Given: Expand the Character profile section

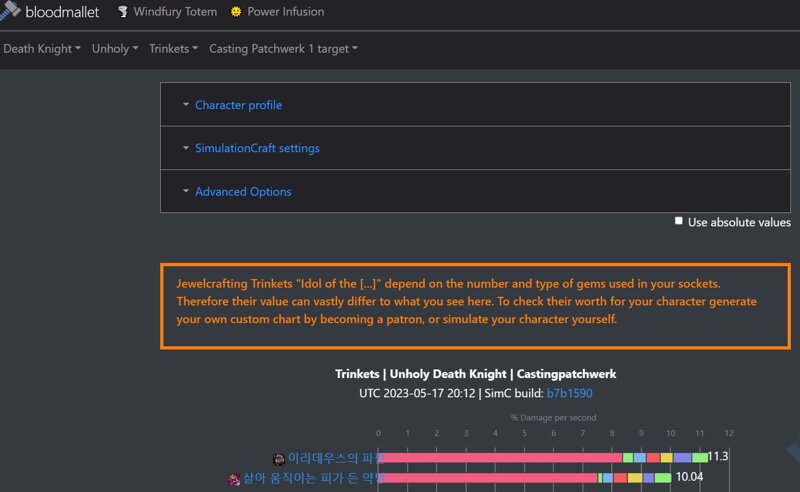Looking at the screenshot, I should (238, 105).
